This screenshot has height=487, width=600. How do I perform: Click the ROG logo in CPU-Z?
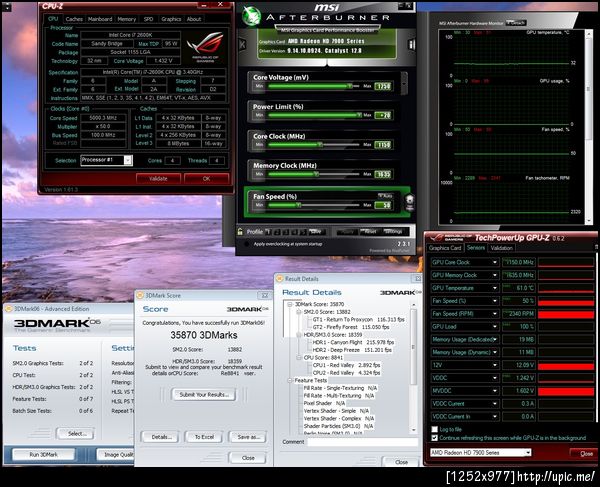tap(205, 47)
